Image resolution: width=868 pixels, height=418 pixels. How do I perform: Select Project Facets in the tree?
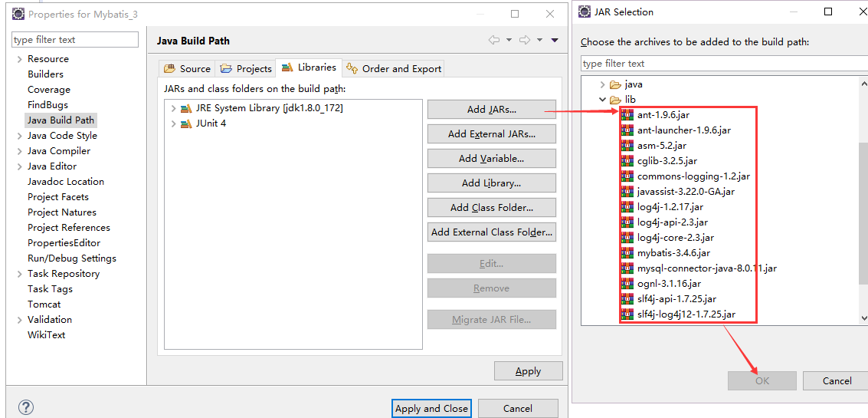[x=58, y=197]
